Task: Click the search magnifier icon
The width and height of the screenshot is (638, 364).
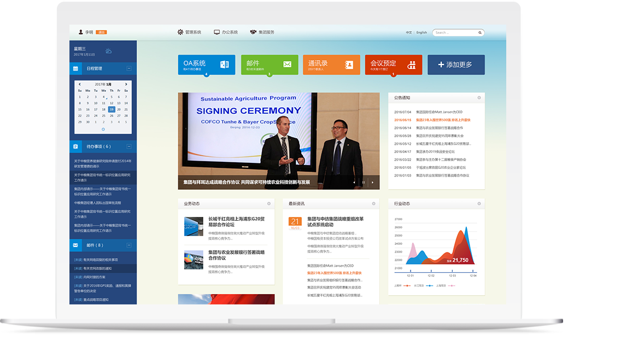Action: click(480, 33)
